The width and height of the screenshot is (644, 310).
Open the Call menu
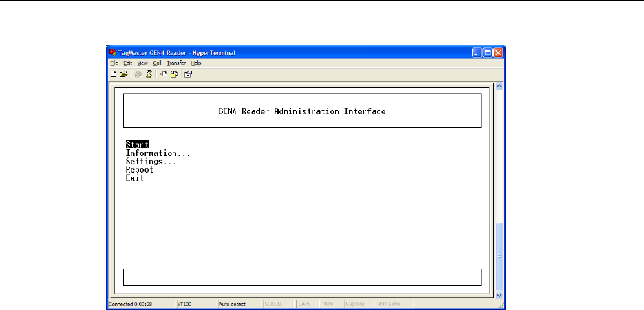coord(158,63)
